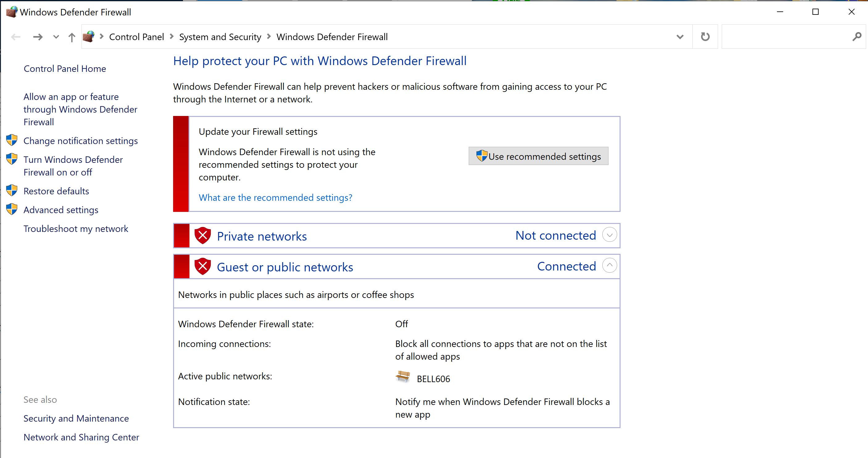Click the back navigation arrow

tap(16, 37)
